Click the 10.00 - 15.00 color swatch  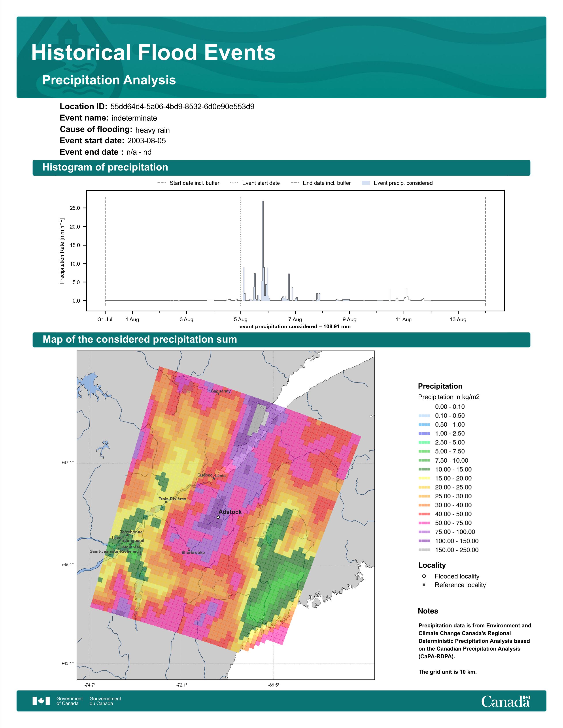coord(424,469)
